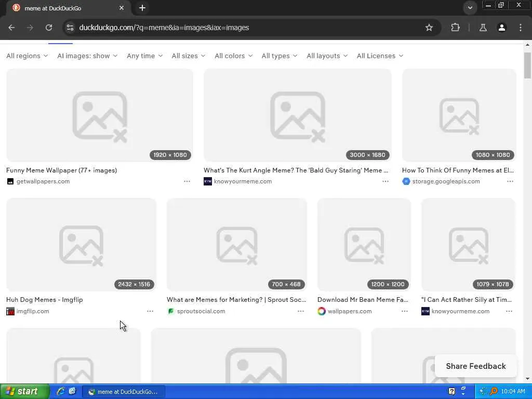Click the help question mark tray icon
532x399 pixels.
[451, 392]
